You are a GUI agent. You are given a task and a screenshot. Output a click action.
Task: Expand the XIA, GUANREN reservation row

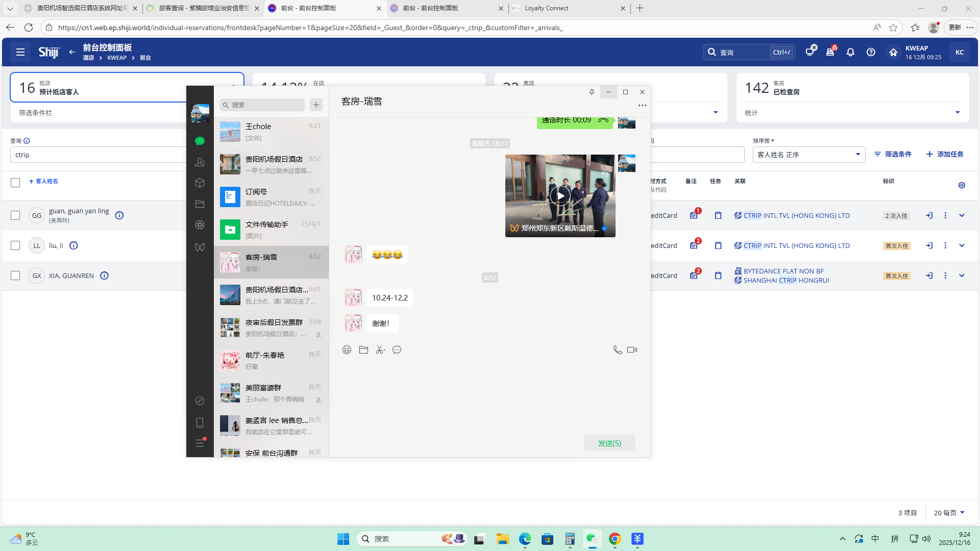pyautogui.click(x=962, y=275)
